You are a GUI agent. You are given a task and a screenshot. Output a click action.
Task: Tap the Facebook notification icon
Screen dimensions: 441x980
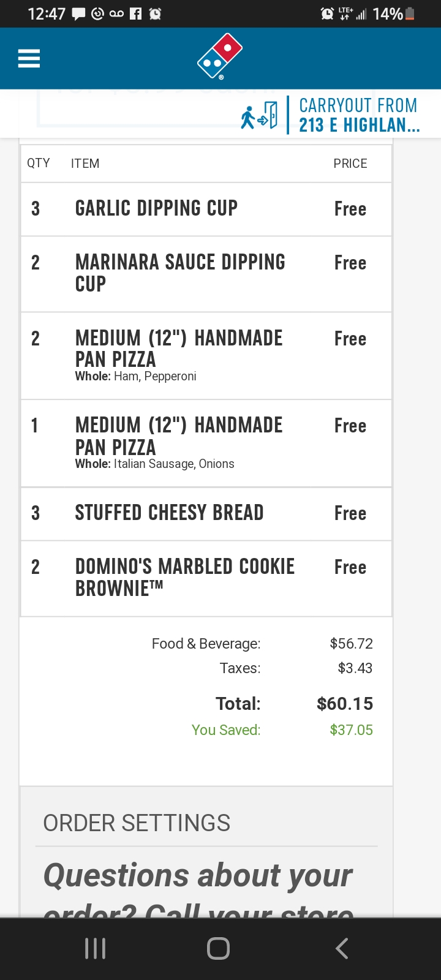pos(135,13)
